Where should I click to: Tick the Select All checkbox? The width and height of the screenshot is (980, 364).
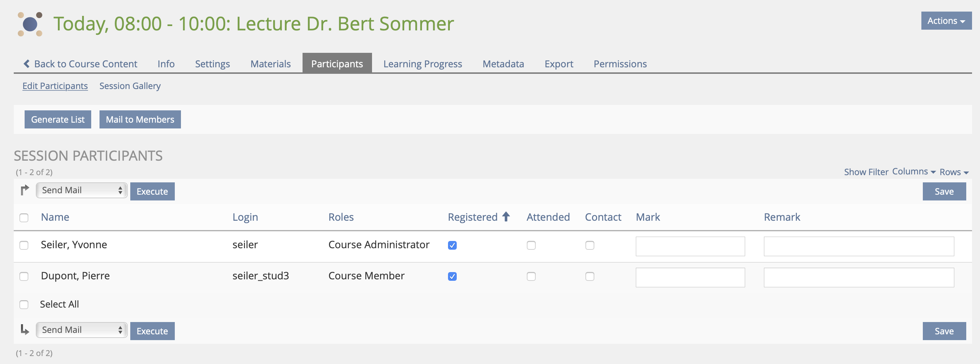[x=24, y=305]
